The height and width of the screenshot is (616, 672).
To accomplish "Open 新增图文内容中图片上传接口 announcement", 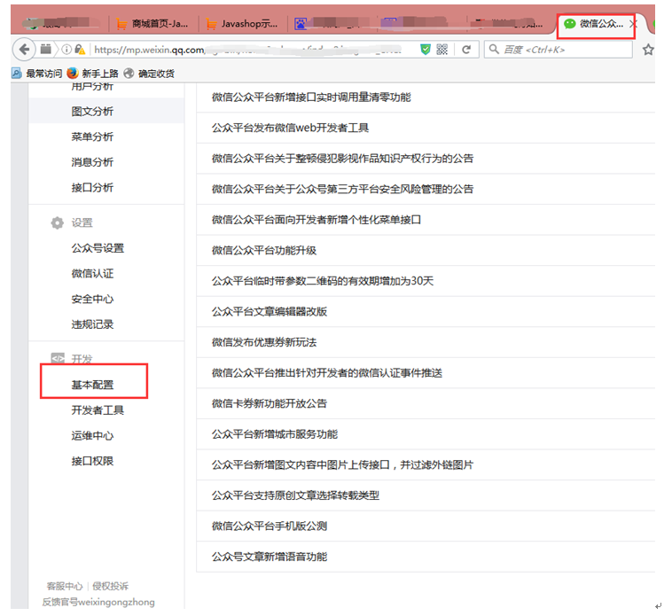I will (x=342, y=464).
